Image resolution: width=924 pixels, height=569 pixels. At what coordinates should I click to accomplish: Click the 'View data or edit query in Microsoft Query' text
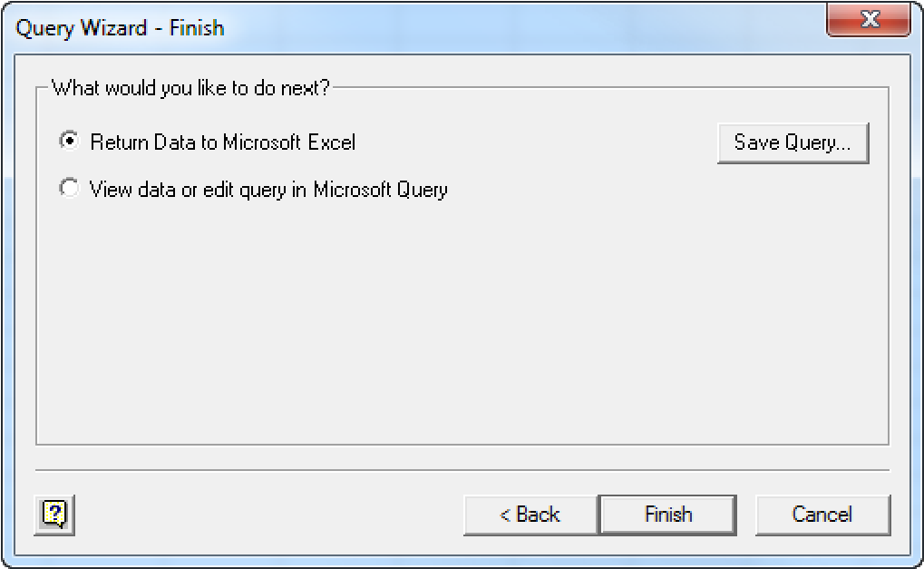pyautogui.click(x=268, y=189)
